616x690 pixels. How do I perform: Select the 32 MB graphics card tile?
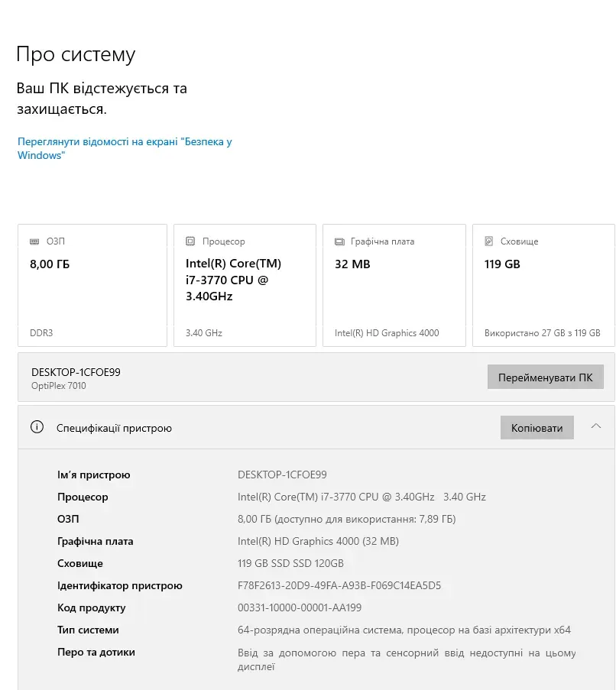click(x=394, y=285)
